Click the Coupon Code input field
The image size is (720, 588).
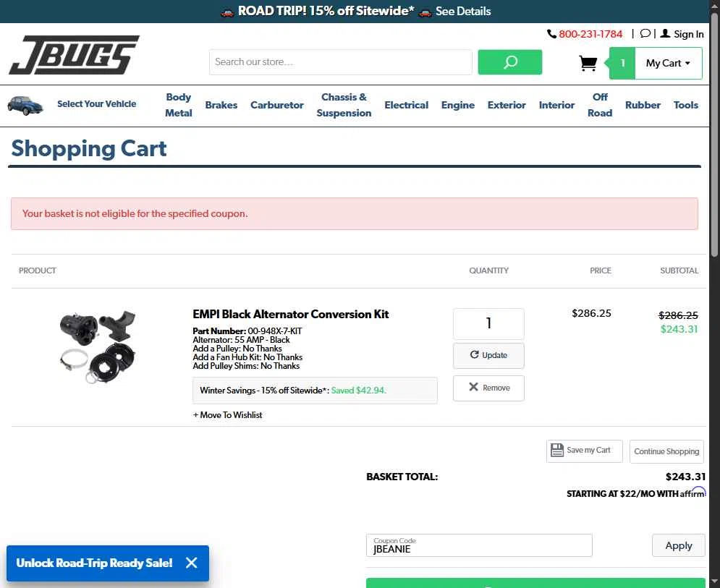479,545
